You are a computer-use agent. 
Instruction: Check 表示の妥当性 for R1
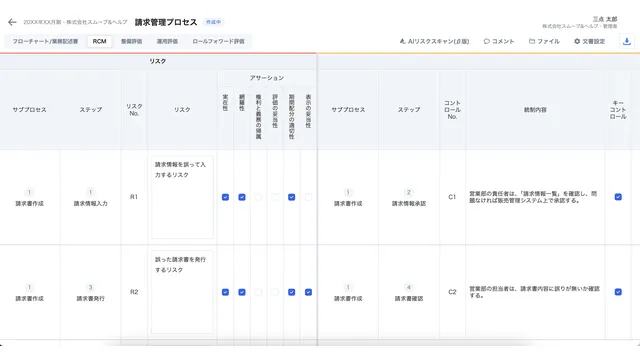pyautogui.click(x=308, y=197)
